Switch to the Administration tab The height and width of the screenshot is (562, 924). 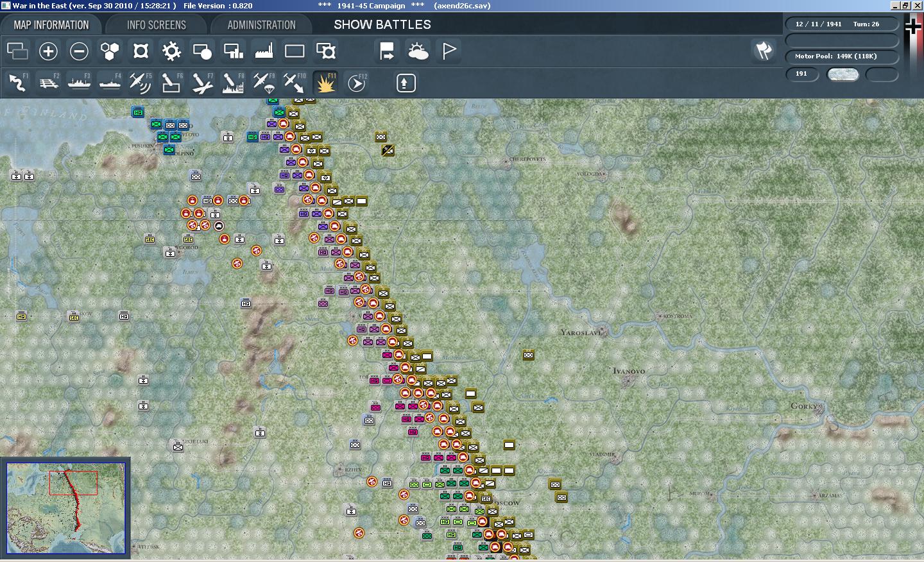click(261, 25)
